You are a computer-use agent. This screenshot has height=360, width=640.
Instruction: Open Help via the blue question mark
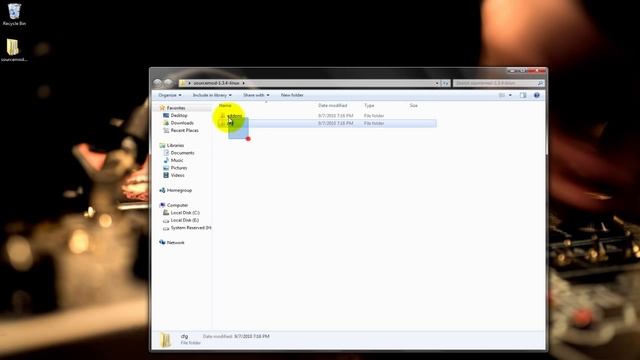(x=537, y=95)
